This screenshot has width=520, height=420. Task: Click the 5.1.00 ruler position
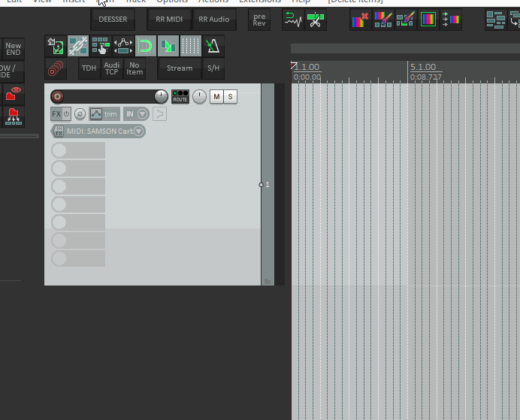click(x=423, y=67)
